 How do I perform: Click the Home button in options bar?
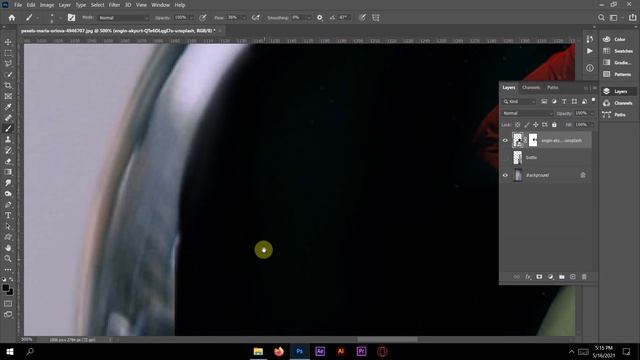coord(12,18)
